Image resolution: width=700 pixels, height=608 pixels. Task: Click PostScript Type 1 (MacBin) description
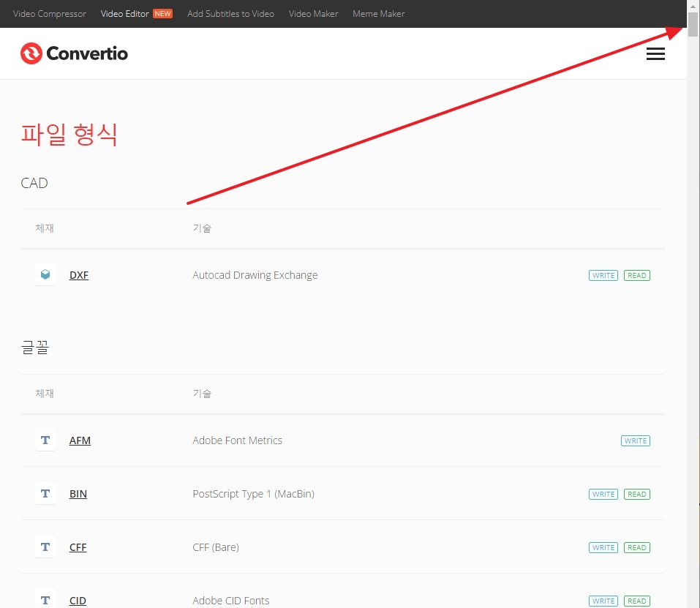(253, 494)
